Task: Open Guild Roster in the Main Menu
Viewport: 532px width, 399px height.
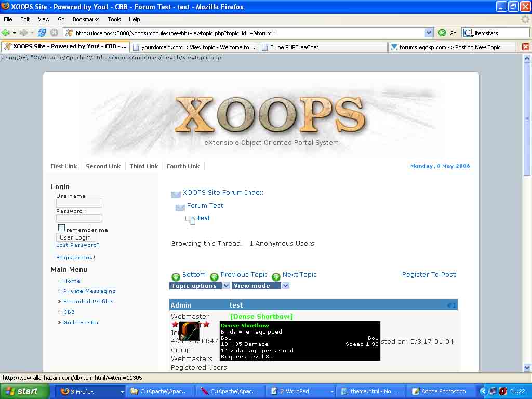Action: [x=81, y=322]
